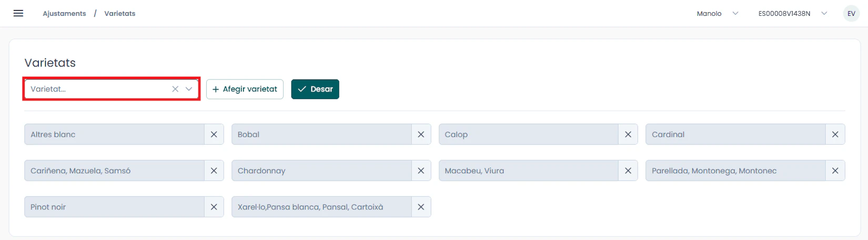
Task: Delete the Calop variety chip
Action: coord(628,134)
